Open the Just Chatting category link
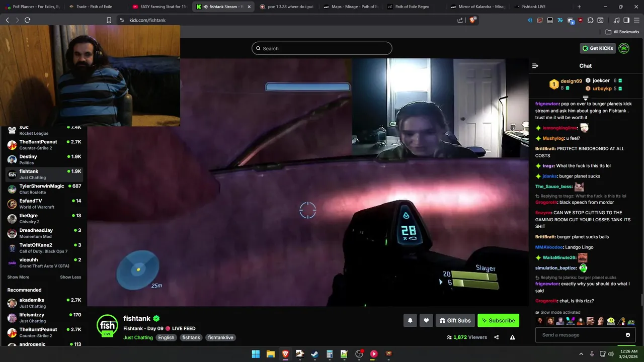 [138, 337]
